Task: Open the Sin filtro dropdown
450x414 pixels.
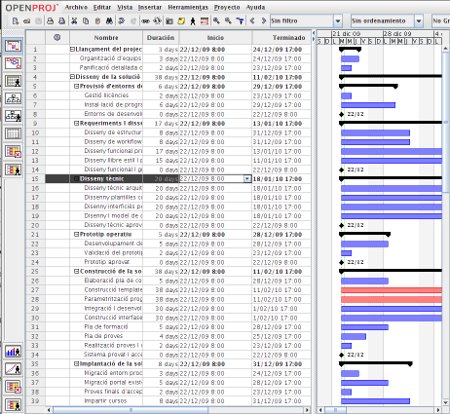Action: click(x=338, y=21)
